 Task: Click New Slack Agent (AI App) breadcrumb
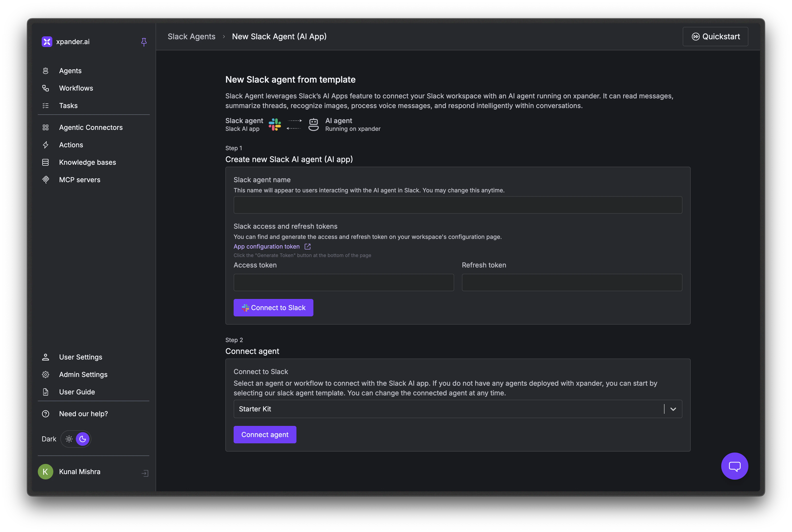(279, 36)
